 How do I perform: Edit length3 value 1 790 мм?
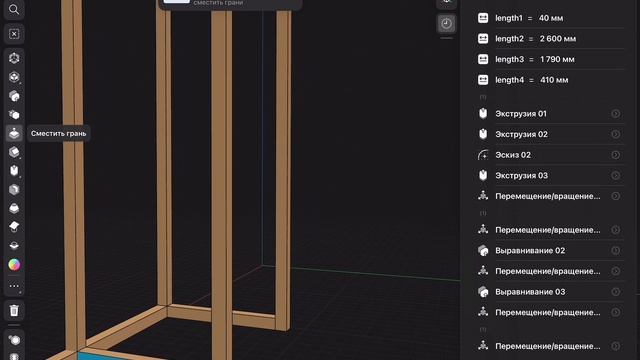pyautogui.click(x=557, y=59)
